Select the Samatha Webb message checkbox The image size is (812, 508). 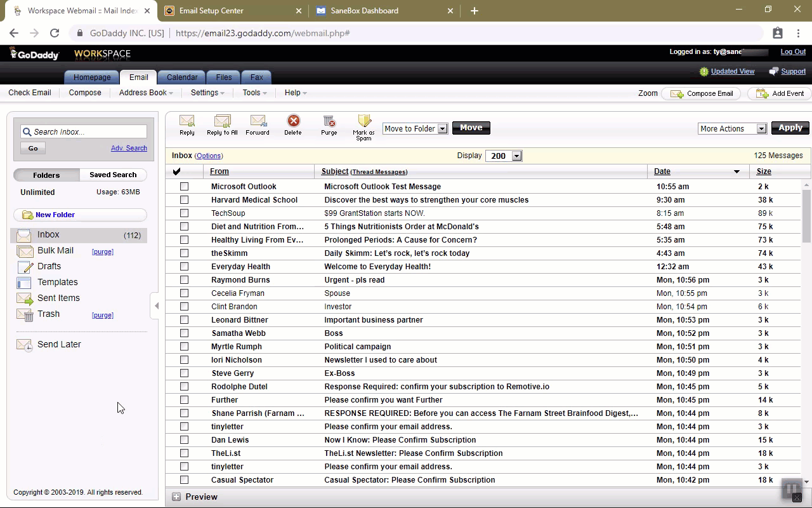tap(184, 333)
